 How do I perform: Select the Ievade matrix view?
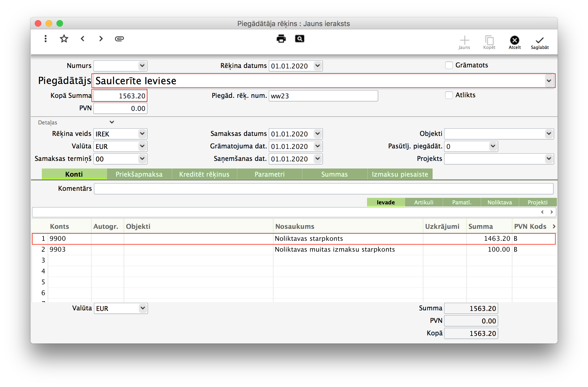tap(386, 202)
